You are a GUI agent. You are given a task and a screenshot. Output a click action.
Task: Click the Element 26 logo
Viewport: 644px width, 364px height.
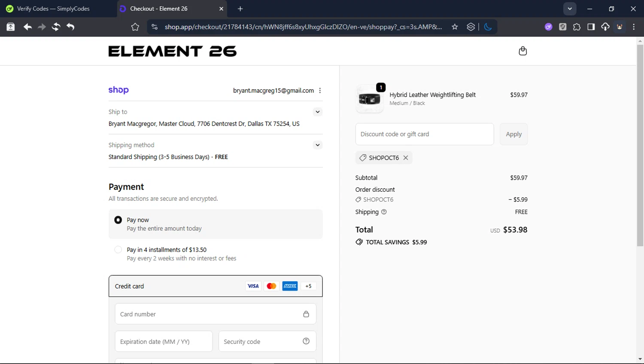(x=173, y=51)
